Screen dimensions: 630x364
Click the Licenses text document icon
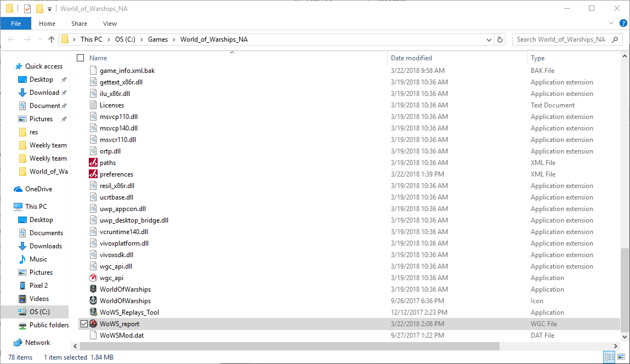coord(93,105)
